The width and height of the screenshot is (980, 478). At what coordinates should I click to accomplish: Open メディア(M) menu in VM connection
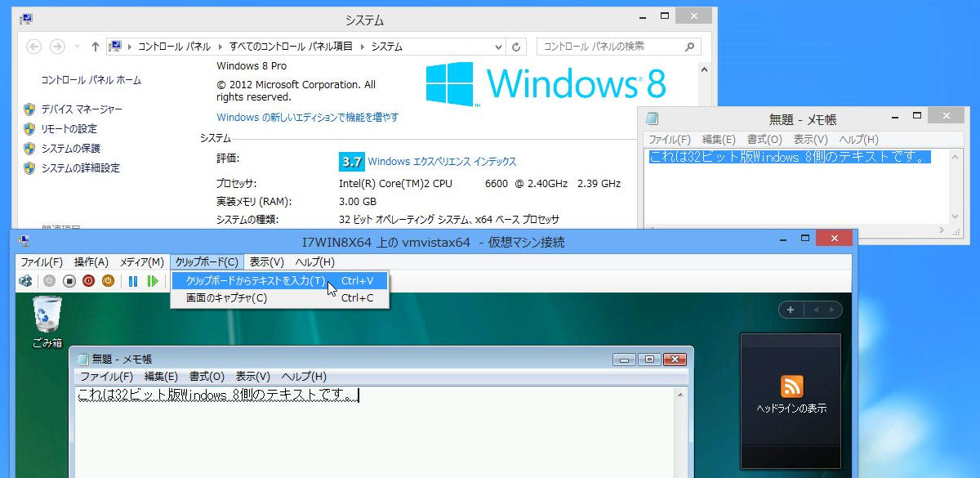(142, 262)
